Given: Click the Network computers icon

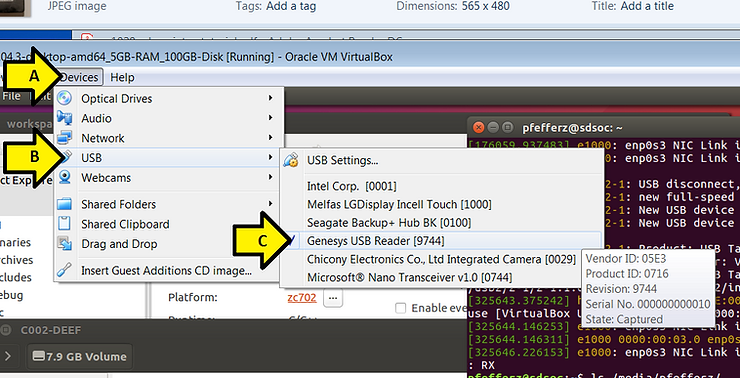Looking at the screenshot, I should [64, 138].
